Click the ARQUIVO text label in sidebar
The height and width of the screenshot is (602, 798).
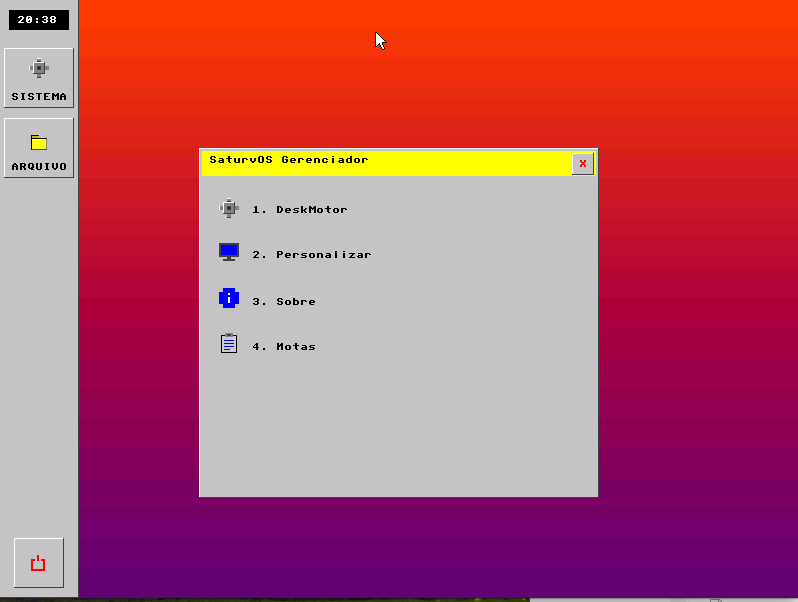(39, 167)
